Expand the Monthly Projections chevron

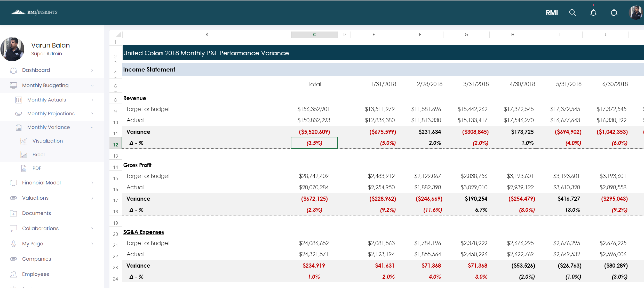click(x=92, y=114)
